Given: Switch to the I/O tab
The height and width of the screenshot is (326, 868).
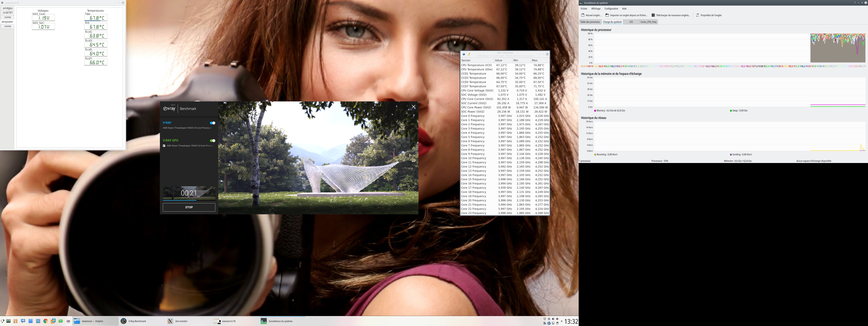Looking at the screenshot, I should click(x=631, y=22).
